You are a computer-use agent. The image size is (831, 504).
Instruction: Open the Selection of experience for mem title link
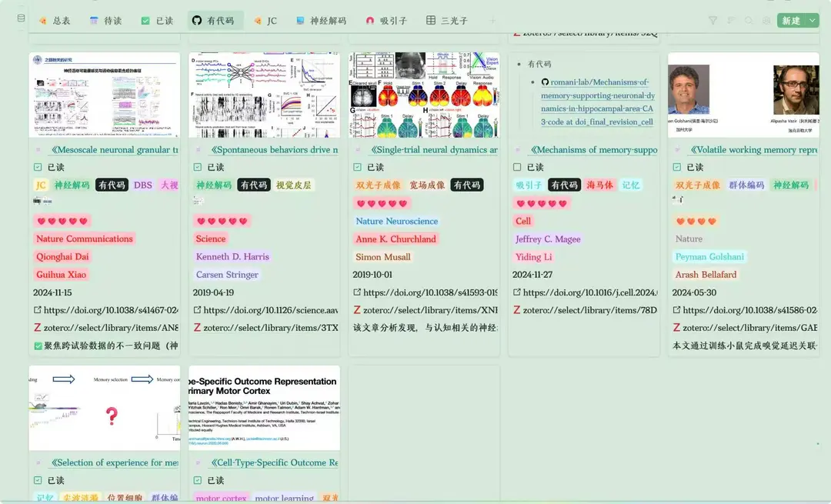(115, 462)
